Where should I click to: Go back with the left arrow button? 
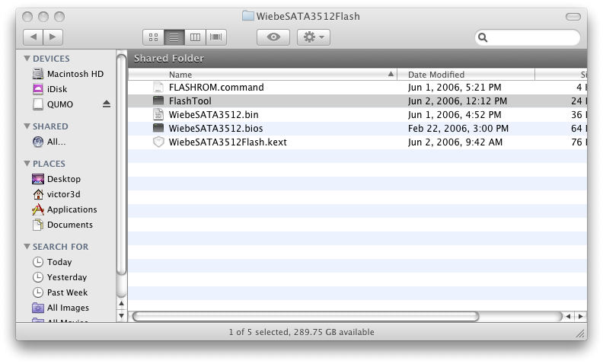[x=33, y=37]
